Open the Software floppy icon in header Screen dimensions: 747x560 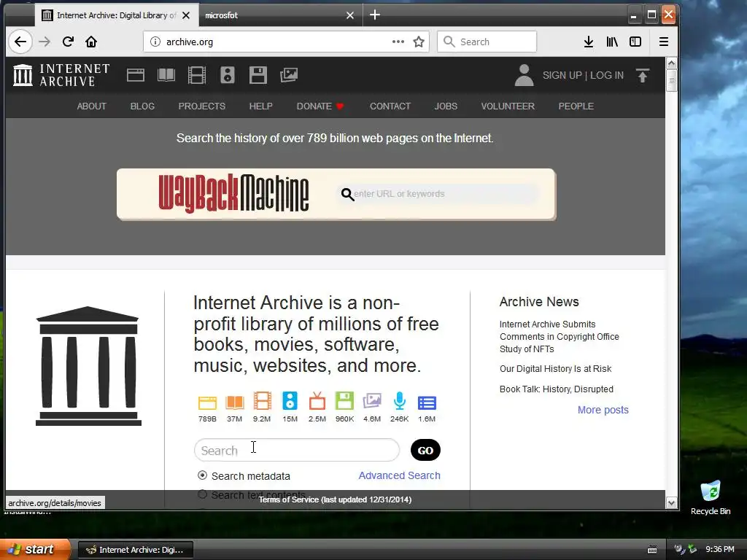coord(258,75)
